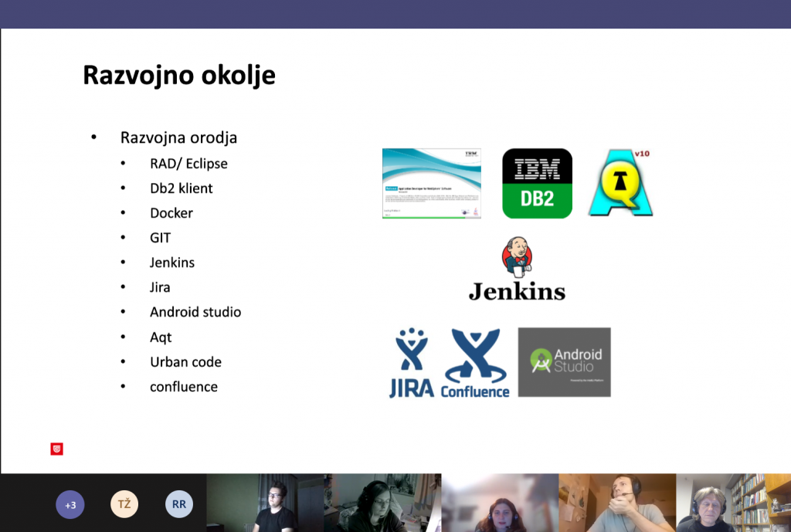
Task: Click the slide title Razvojno okolje
Action: click(x=179, y=76)
